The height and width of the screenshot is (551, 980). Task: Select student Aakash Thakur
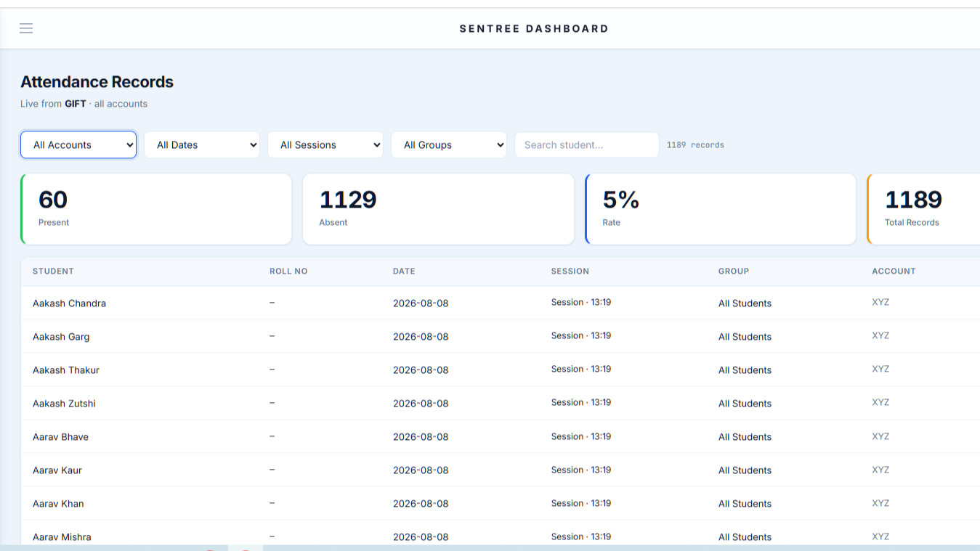click(x=66, y=370)
